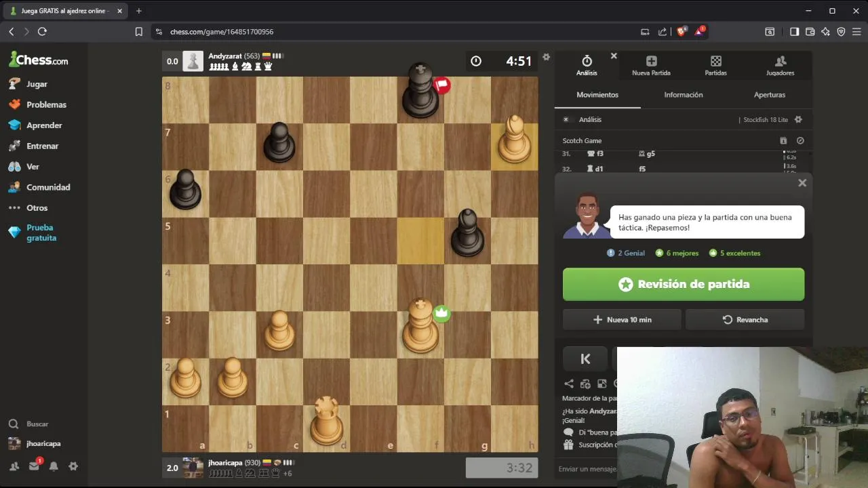The image size is (868, 488).
Task: Select move g5 in move list
Action: [646, 154]
